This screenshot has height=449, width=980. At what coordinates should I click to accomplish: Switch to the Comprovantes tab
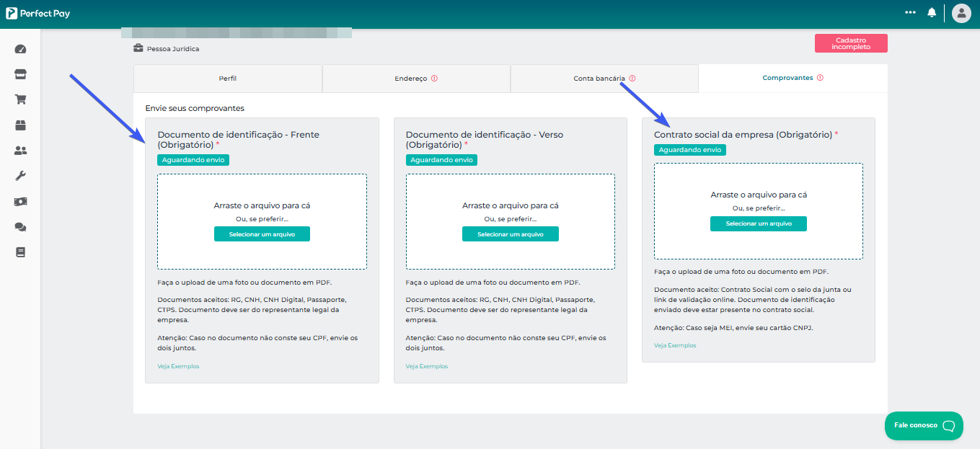click(x=793, y=78)
